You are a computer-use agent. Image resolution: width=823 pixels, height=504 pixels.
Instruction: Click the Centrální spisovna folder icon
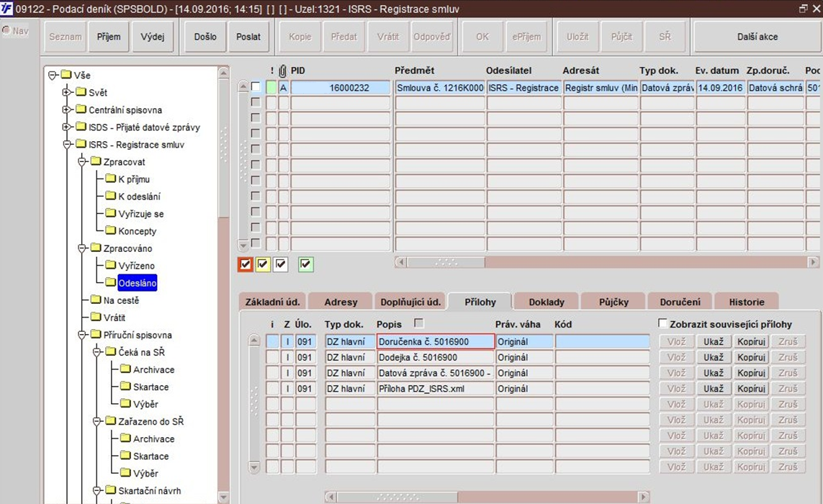[81, 109]
